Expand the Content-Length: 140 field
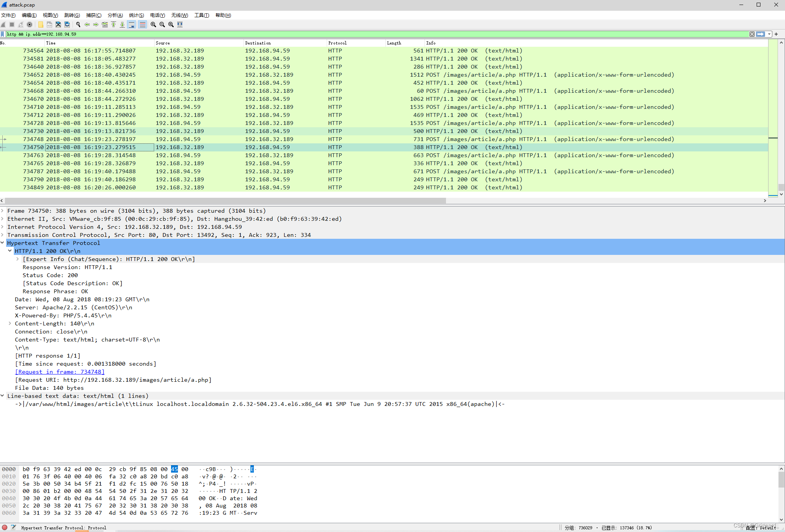 10,323
